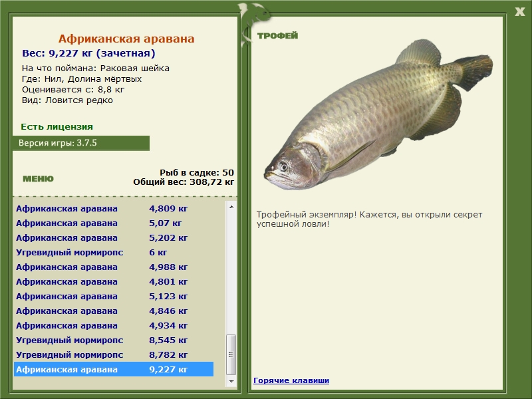The width and height of the screenshot is (532, 399).
Task: Click the Оценивается с: 8,8 кг line
Action: 73,90
